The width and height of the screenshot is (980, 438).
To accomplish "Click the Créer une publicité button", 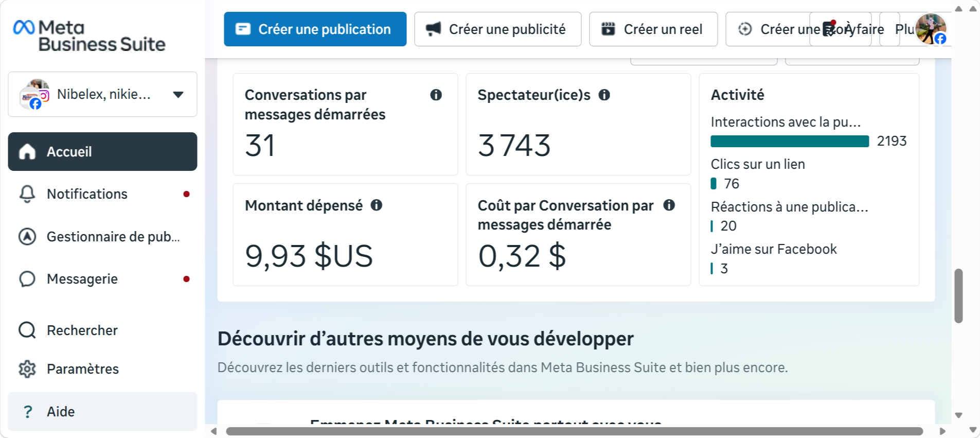I will point(497,29).
